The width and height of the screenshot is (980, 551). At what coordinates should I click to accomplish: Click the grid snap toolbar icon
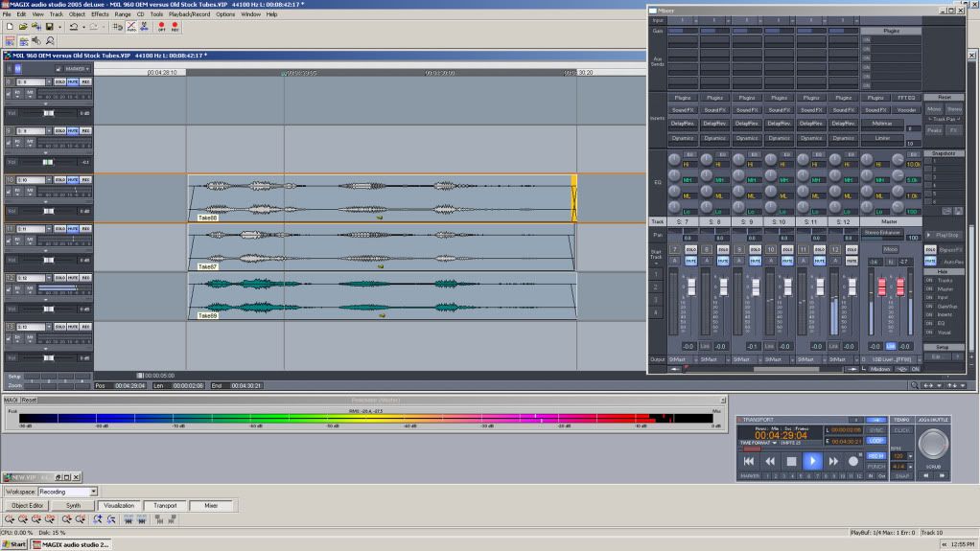tap(117, 27)
